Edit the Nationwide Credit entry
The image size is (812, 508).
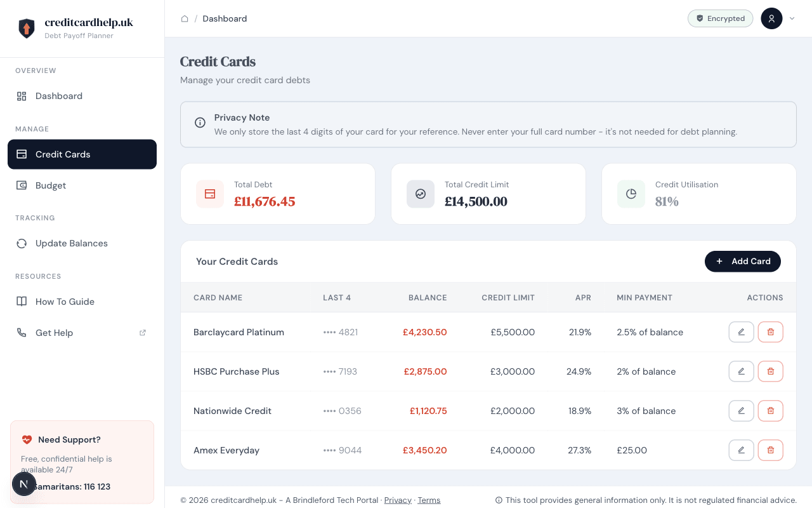pyautogui.click(x=741, y=410)
